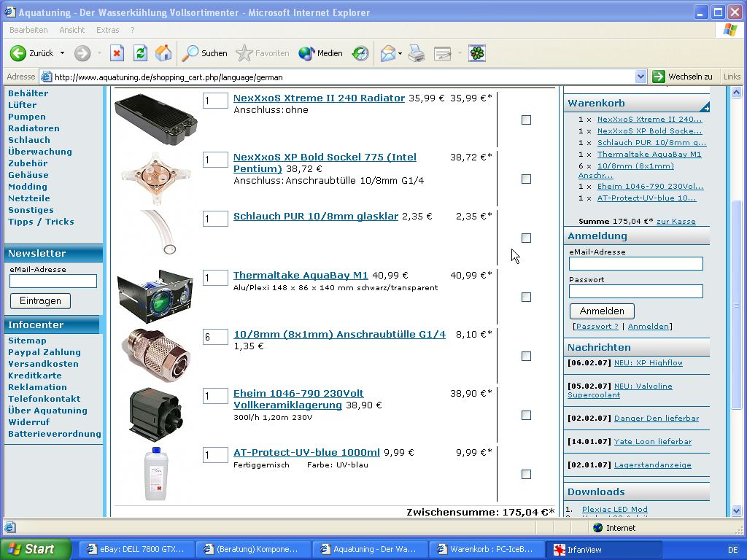Click the Anmeldung eMail-Adresse field
Viewport: 747px width, 560px height.
click(636, 263)
